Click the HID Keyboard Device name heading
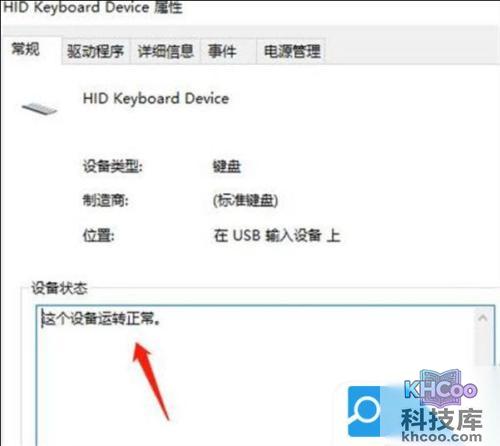Viewport: 500px width, 446px height. pyautogui.click(x=156, y=98)
